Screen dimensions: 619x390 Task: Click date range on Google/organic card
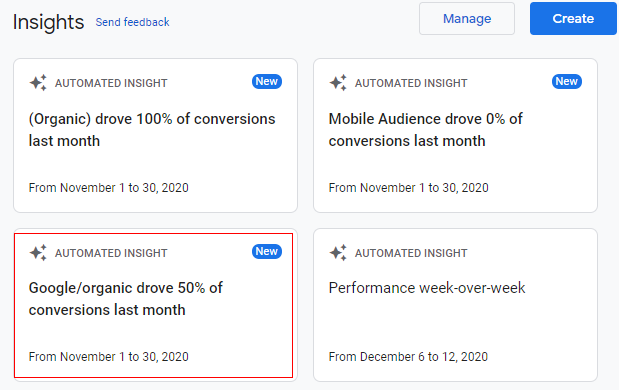(x=109, y=357)
